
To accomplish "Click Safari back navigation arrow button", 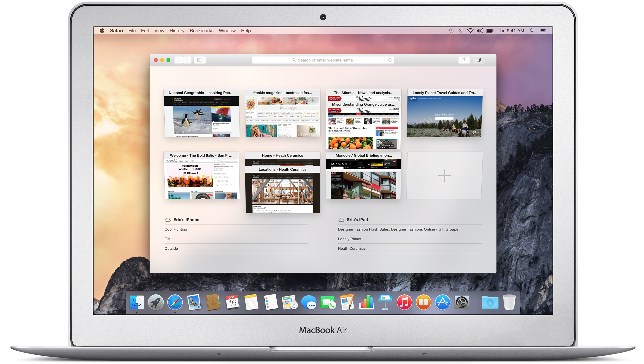I will 178,60.
